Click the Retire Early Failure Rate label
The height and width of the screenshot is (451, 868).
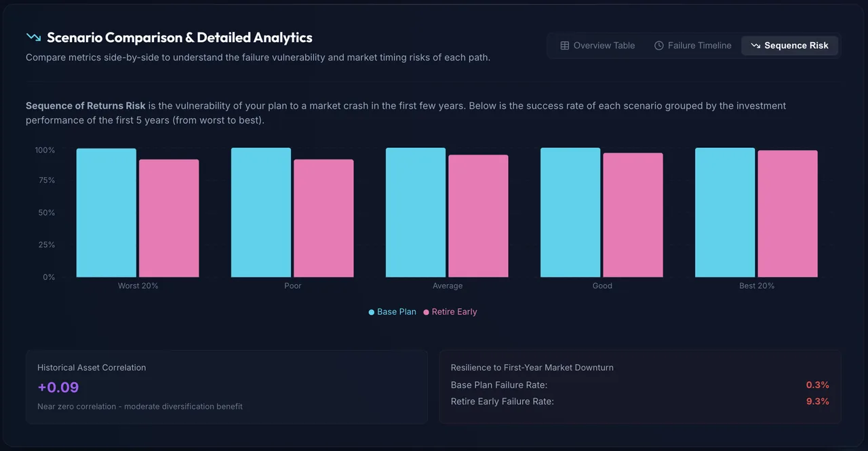pos(502,401)
